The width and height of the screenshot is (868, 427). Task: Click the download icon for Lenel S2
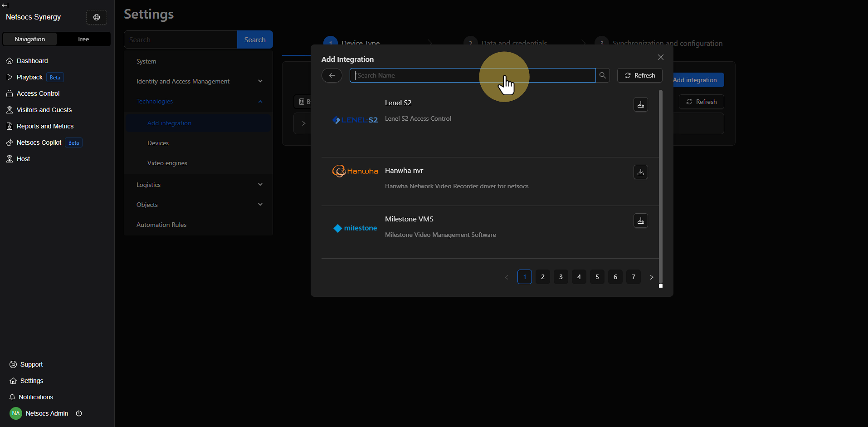(x=640, y=105)
